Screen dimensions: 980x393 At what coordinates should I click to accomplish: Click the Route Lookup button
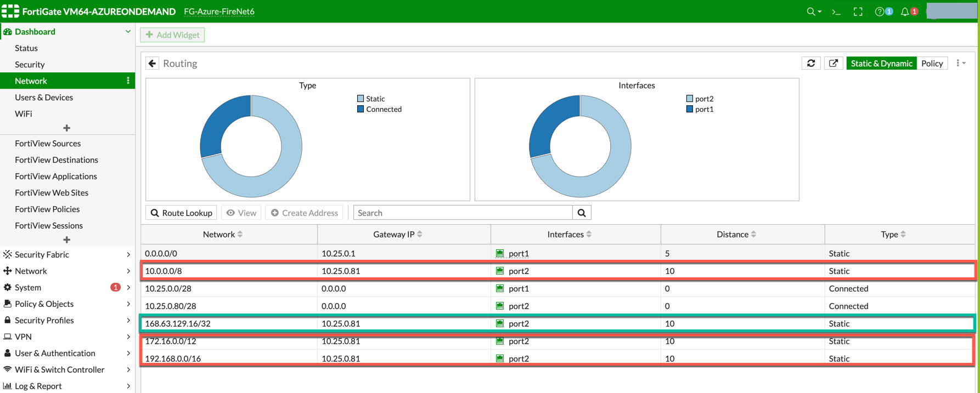point(182,213)
